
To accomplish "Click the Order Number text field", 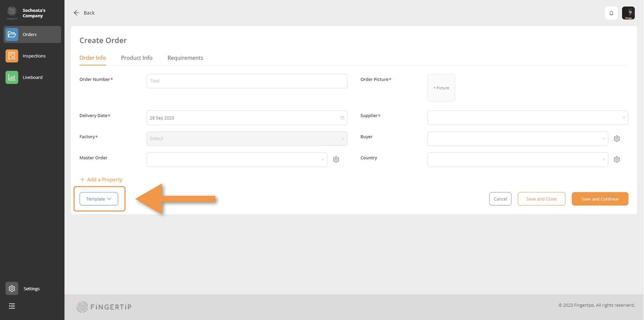I will (247, 81).
